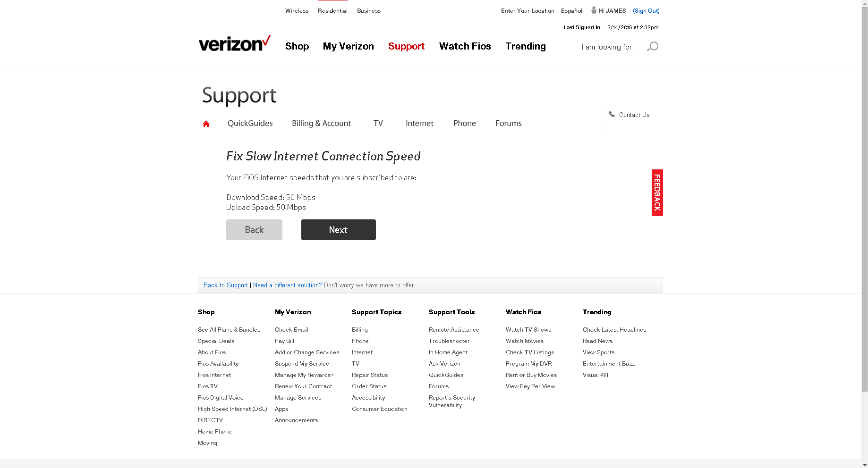
Task: Click the search magnifier icon
Action: click(x=653, y=46)
